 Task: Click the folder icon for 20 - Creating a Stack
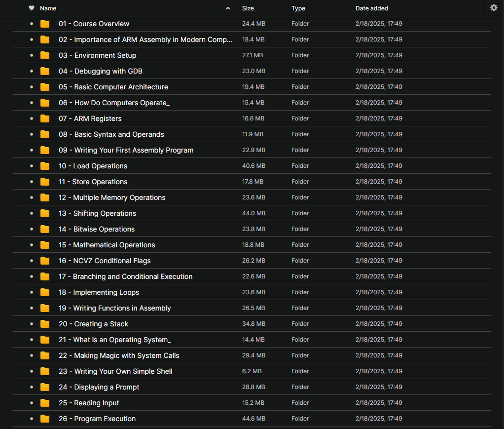(x=45, y=324)
